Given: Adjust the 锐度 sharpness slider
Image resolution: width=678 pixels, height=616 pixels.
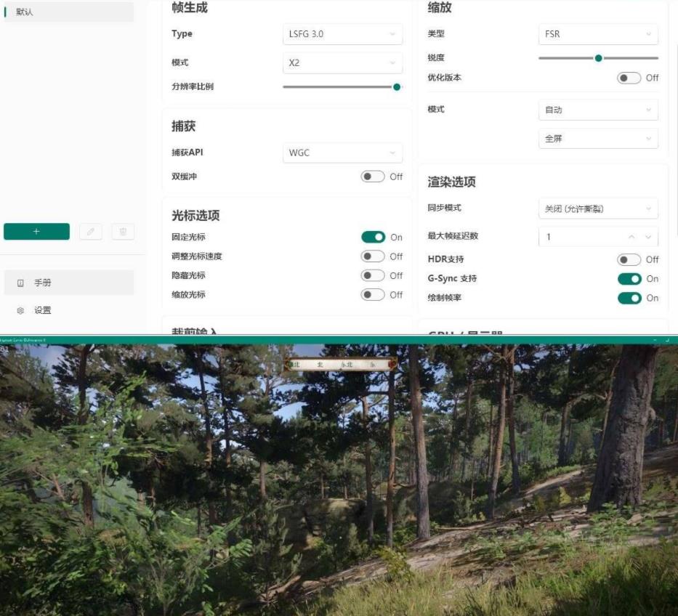Looking at the screenshot, I should click(599, 58).
